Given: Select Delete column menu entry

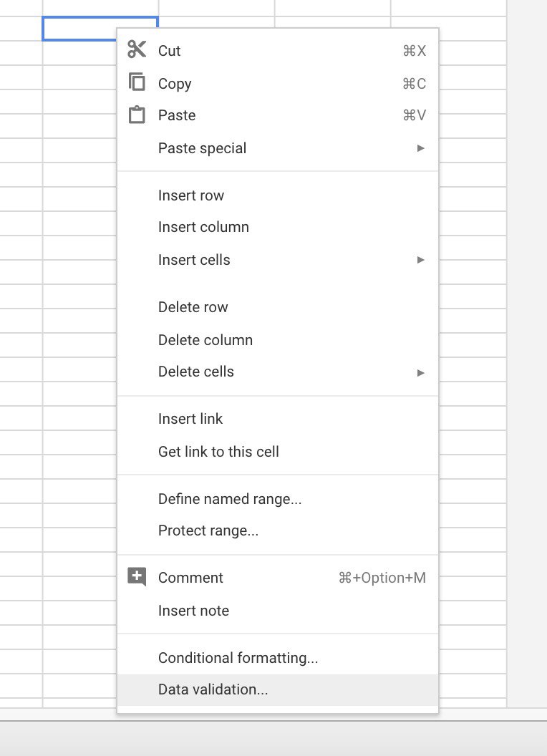Looking at the screenshot, I should click(278, 340).
